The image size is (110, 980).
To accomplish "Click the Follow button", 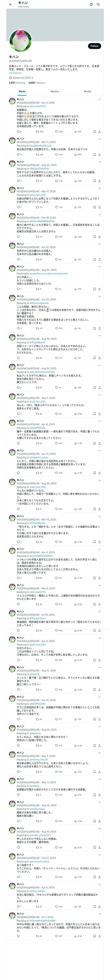I will point(94,46).
